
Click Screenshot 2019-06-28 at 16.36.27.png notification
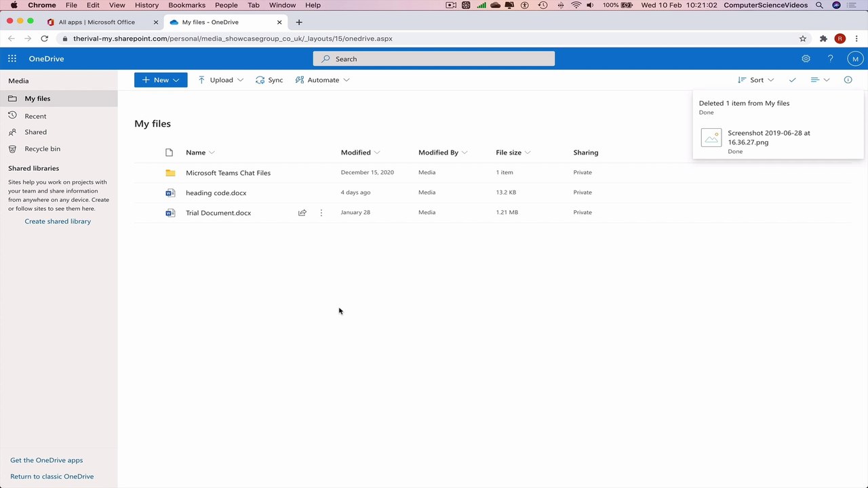pyautogui.click(x=778, y=142)
